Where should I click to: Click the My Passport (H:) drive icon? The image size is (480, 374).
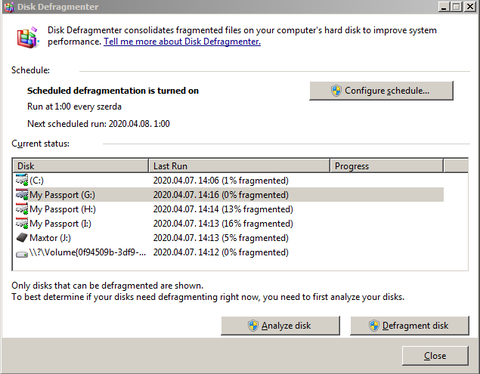point(22,209)
